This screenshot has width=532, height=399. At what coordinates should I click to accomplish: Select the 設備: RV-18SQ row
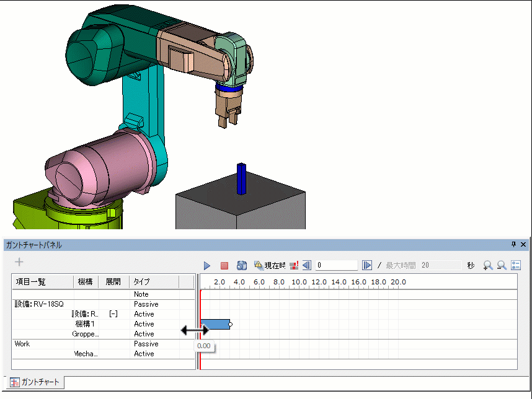(x=39, y=304)
